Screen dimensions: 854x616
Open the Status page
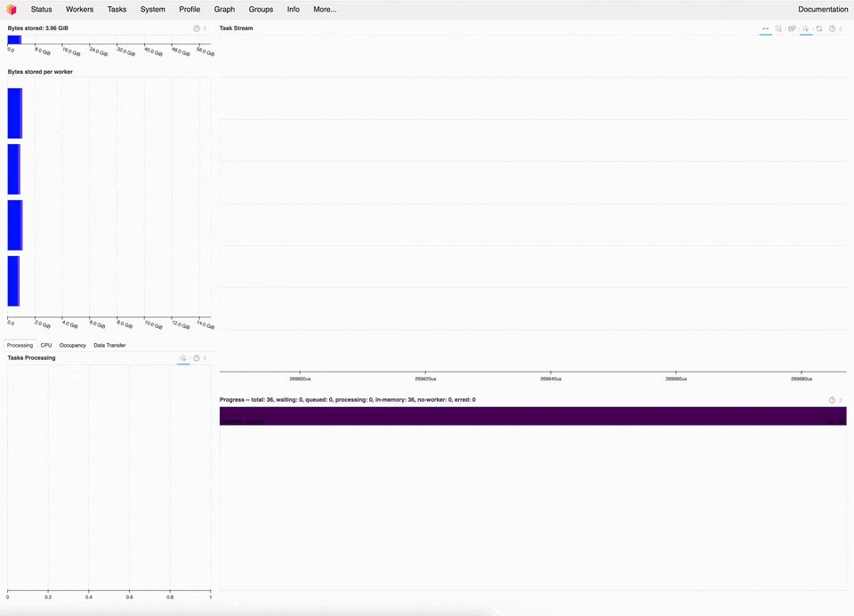[42, 9]
